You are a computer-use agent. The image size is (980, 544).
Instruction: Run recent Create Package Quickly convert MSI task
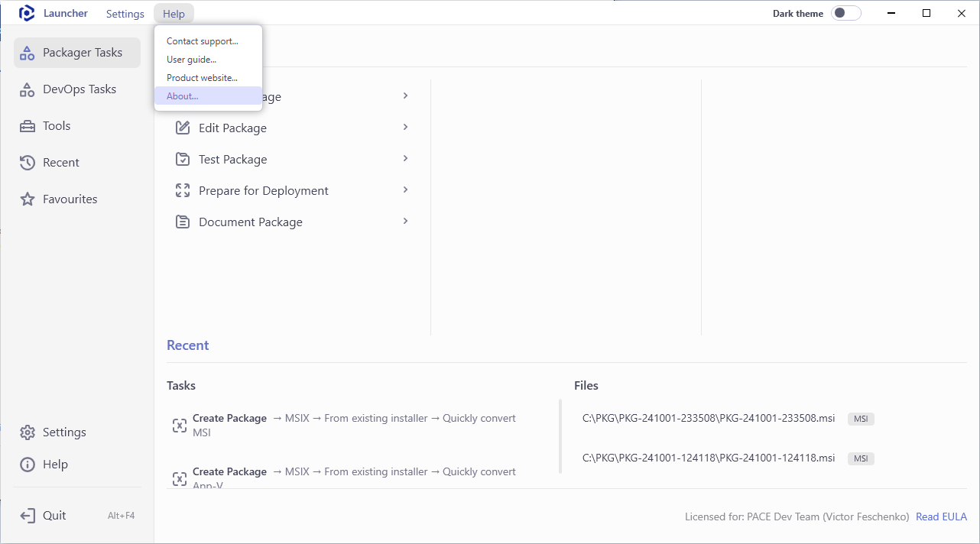click(x=355, y=426)
